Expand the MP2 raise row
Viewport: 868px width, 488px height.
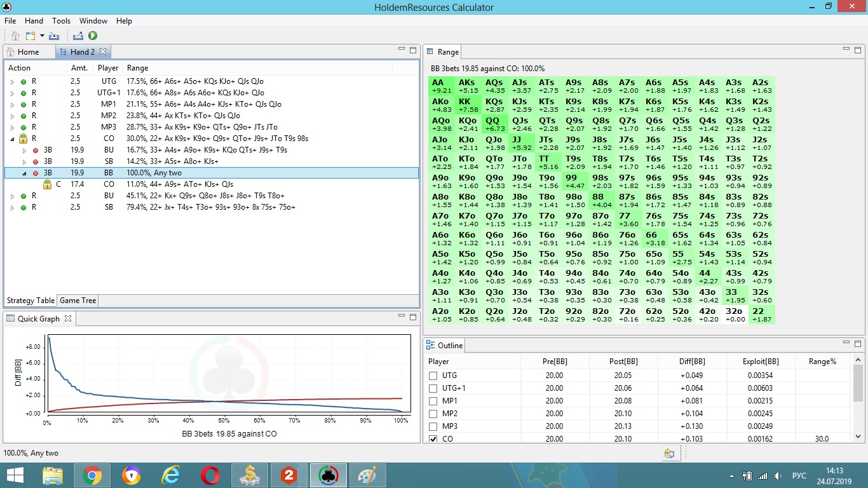12,116
